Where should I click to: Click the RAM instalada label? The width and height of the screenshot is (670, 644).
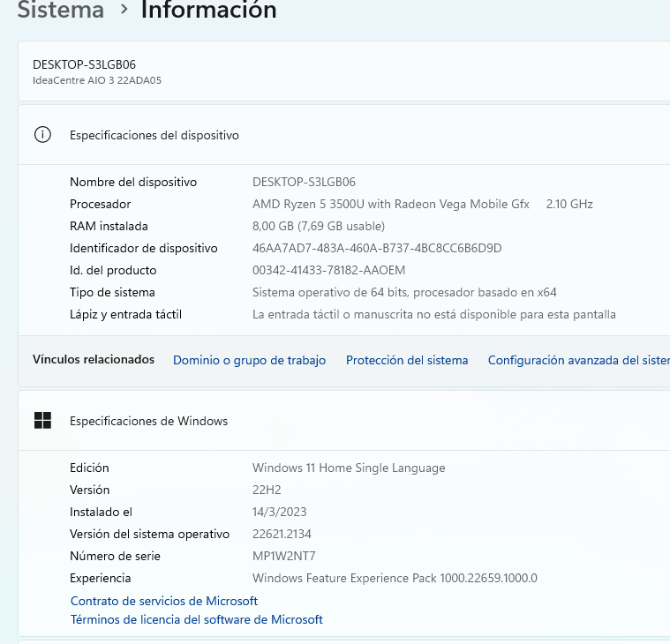pyautogui.click(x=109, y=226)
